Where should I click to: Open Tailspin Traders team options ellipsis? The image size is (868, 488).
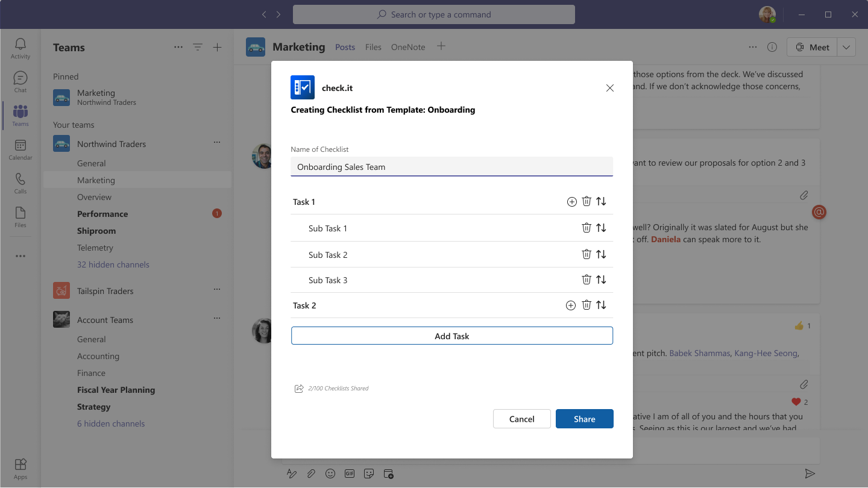pyautogui.click(x=217, y=290)
